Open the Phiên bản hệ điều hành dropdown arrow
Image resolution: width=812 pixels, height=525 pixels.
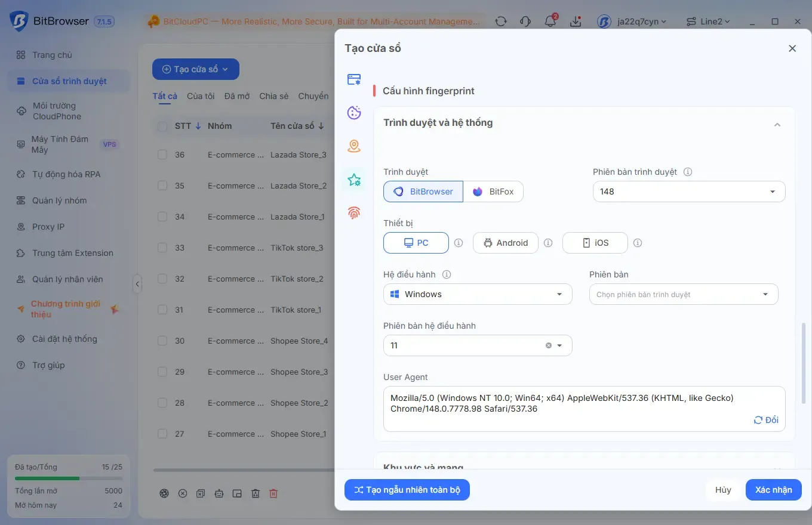click(559, 345)
